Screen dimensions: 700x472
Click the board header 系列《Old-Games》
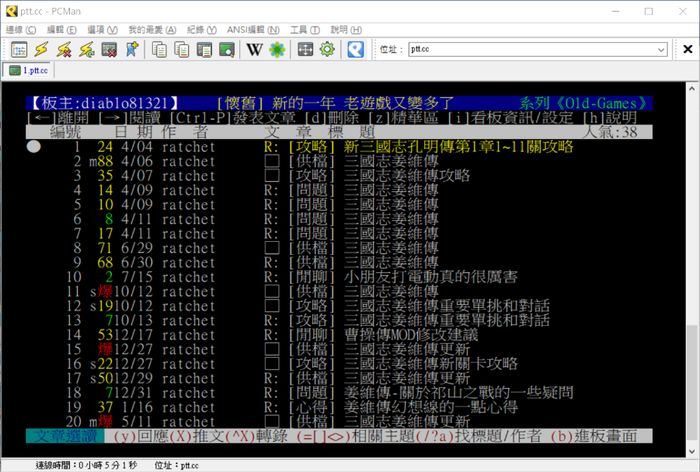[583, 104]
